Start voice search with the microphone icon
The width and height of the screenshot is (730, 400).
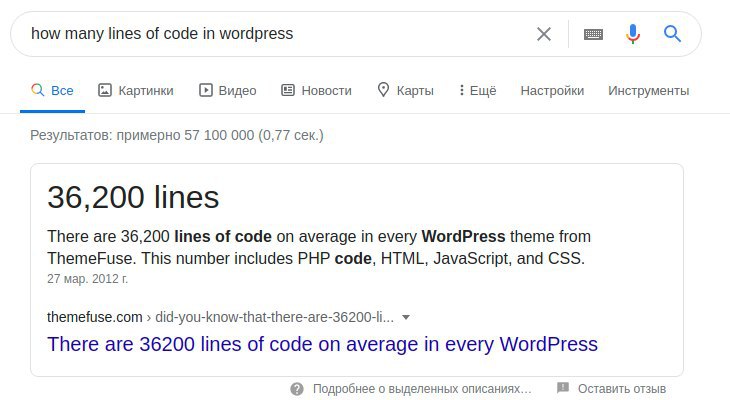click(x=633, y=34)
